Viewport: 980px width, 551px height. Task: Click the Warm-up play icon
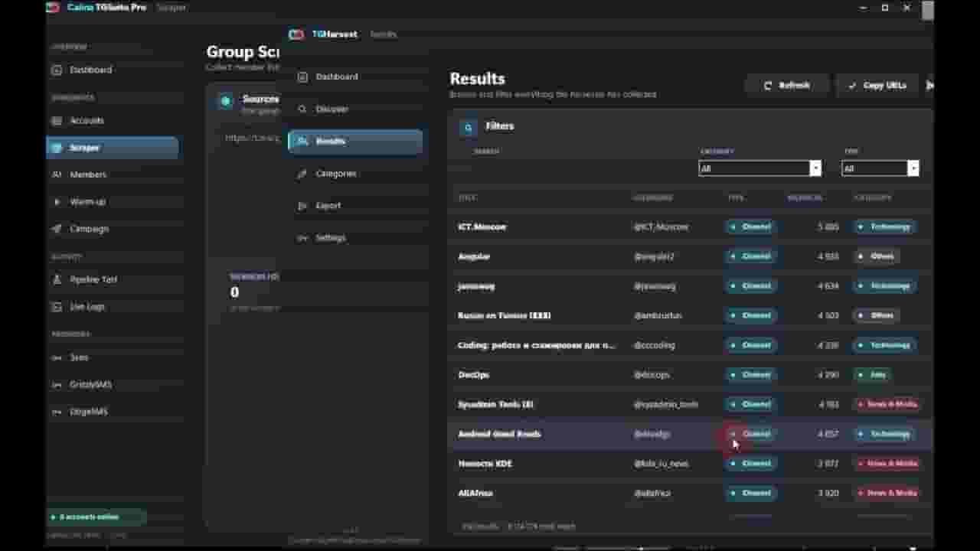click(57, 202)
